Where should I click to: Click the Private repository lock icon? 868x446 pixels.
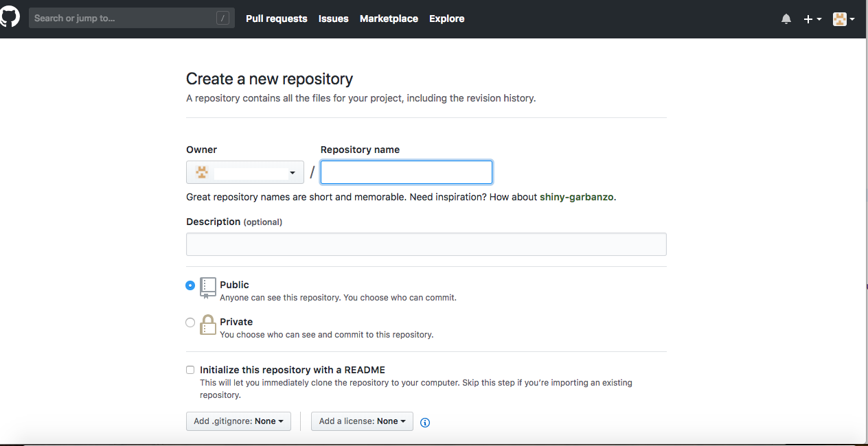[x=208, y=325]
